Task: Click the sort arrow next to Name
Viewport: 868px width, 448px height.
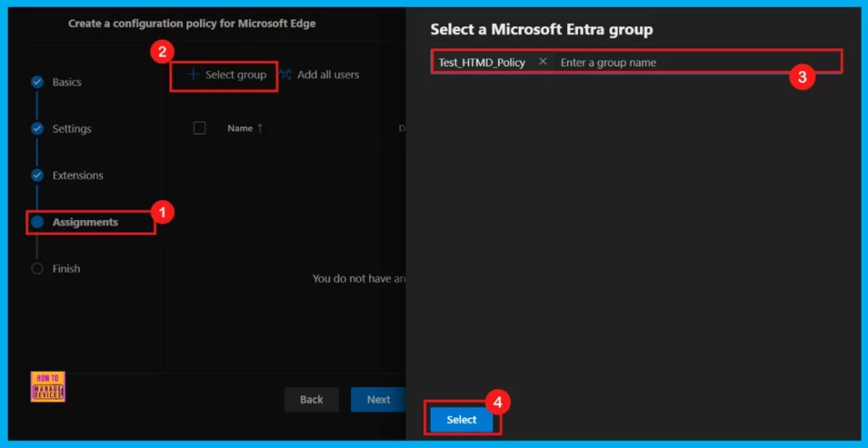Action: click(x=259, y=129)
